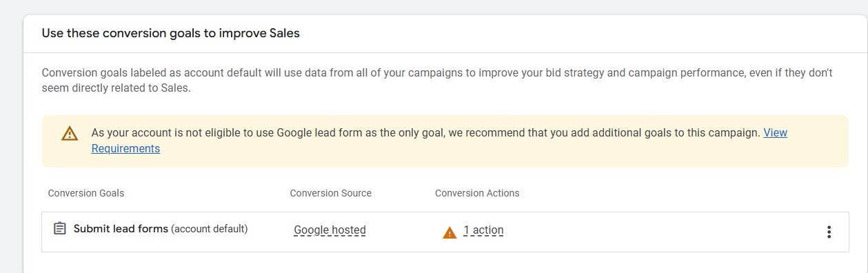Click the Conversion Source column header

click(331, 193)
